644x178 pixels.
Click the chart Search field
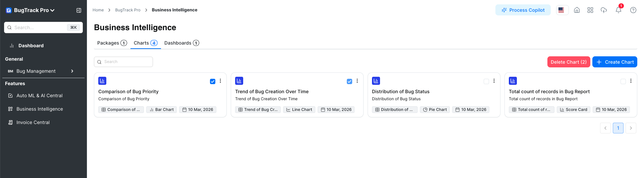[x=123, y=62]
